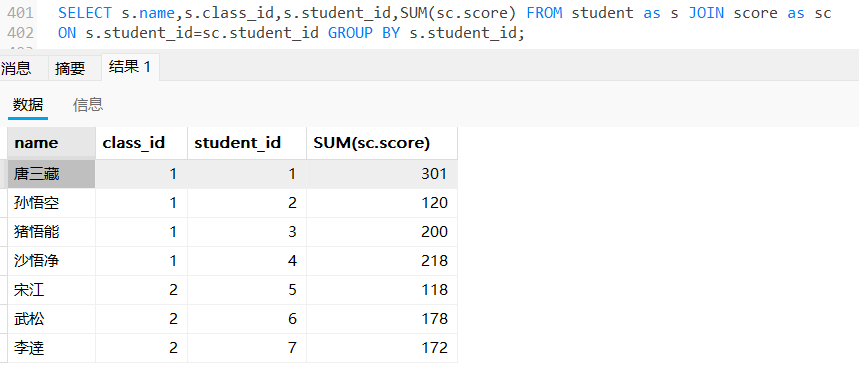Select the cell 武松

[x=51, y=319]
